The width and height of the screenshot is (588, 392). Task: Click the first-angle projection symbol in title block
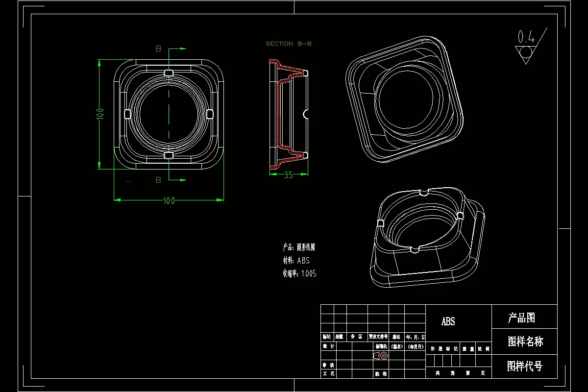[381, 355]
